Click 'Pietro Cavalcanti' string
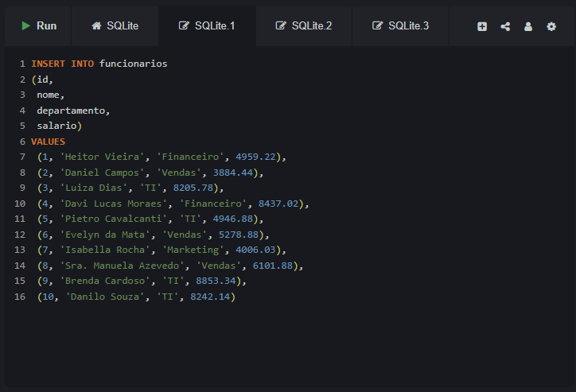 (x=114, y=219)
